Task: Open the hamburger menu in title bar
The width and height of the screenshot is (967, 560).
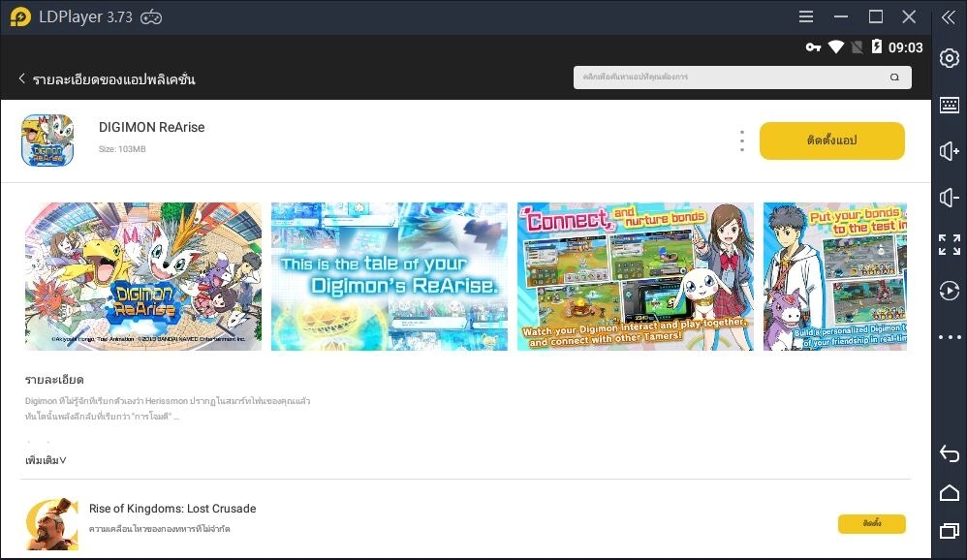Action: tap(806, 16)
